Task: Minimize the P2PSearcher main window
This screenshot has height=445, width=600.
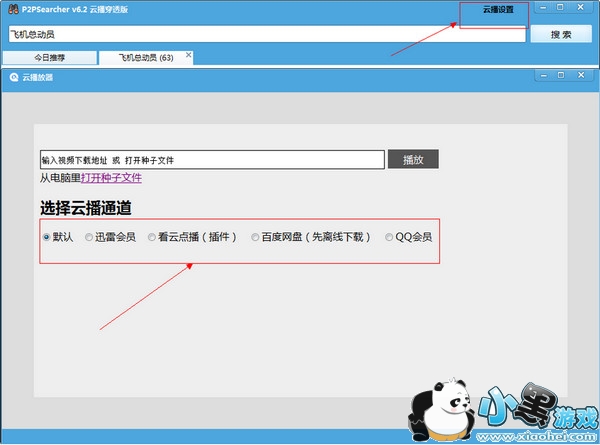Action: [543, 7]
